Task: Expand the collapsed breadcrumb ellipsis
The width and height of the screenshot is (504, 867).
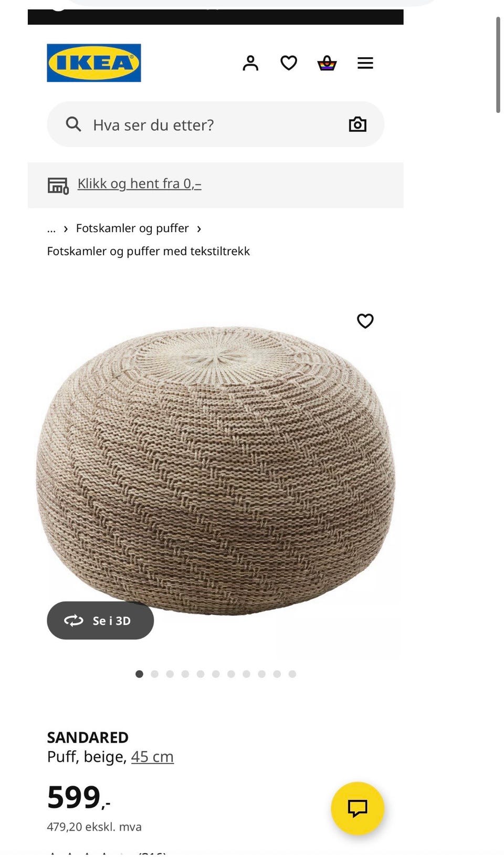Action: click(x=51, y=228)
